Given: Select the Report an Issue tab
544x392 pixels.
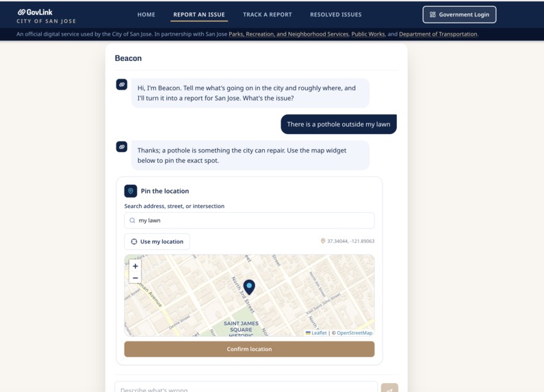Looking at the screenshot, I should [199, 14].
